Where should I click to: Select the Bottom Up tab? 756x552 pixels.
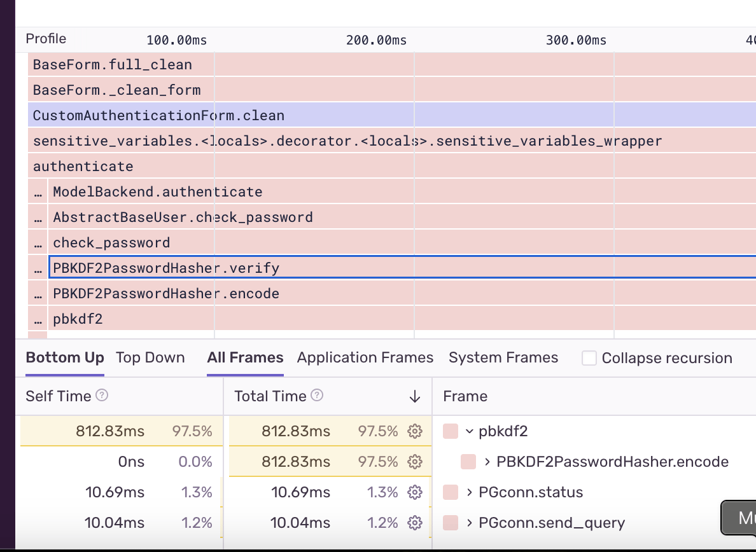click(65, 358)
